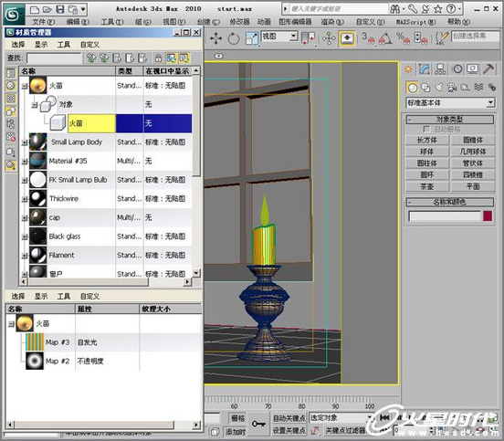Select the FK Small Lamp Bulb material
The width and height of the screenshot is (504, 441).
(106, 180)
